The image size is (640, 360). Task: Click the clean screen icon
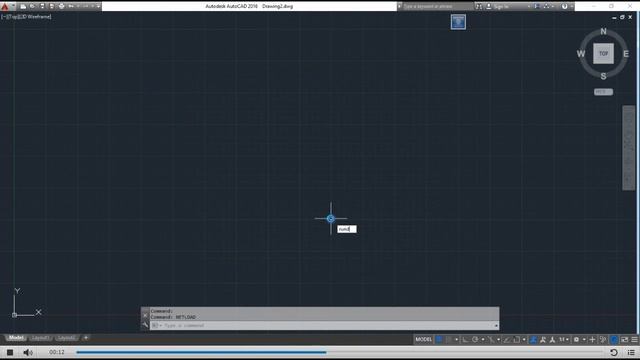pos(624,339)
